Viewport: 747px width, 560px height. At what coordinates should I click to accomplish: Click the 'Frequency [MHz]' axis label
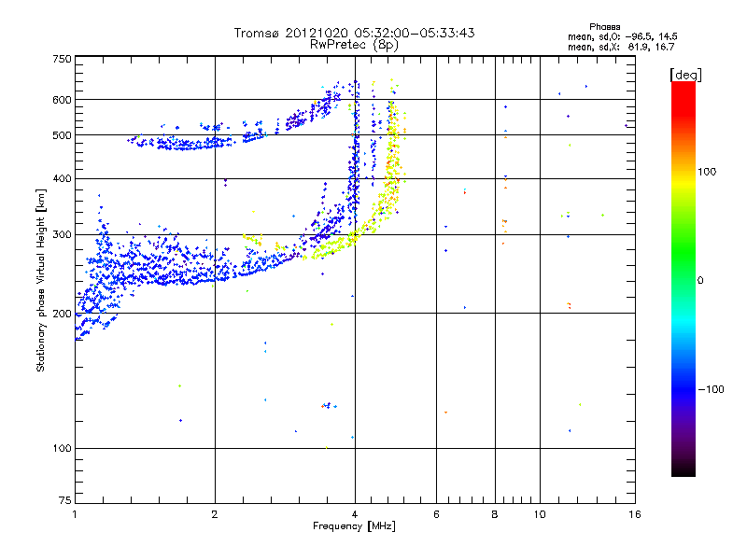coord(354,526)
